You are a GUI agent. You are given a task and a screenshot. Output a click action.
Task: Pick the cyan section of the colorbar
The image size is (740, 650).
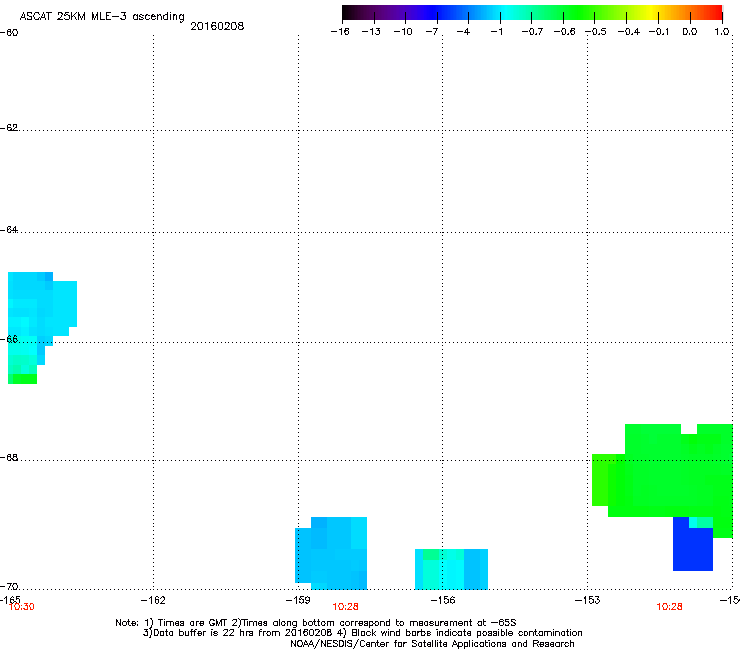click(x=507, y=13)
